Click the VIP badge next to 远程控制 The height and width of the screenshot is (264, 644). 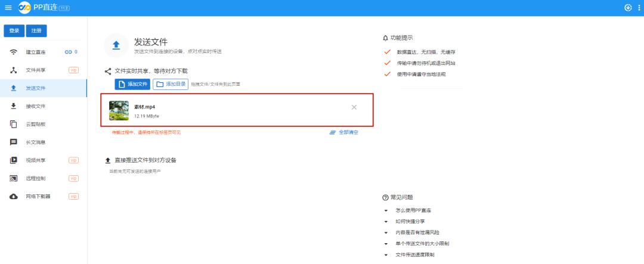click(x=73, y=179)
